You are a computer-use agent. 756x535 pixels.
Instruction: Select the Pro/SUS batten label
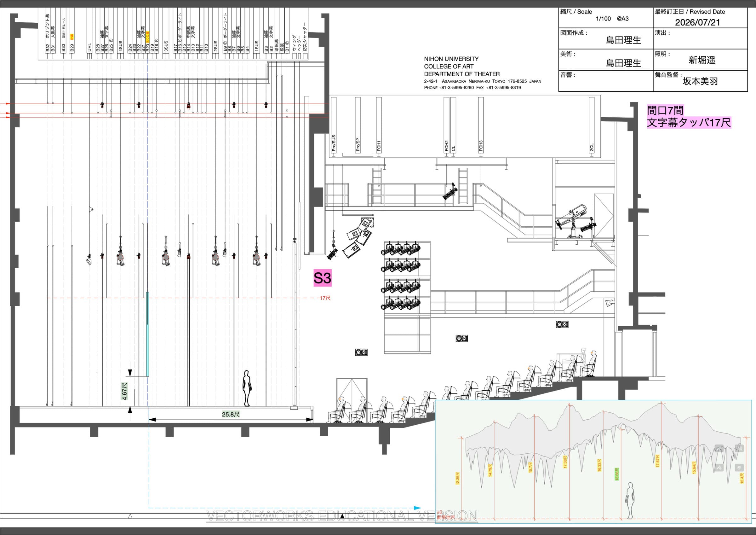[x=334, y=143]
